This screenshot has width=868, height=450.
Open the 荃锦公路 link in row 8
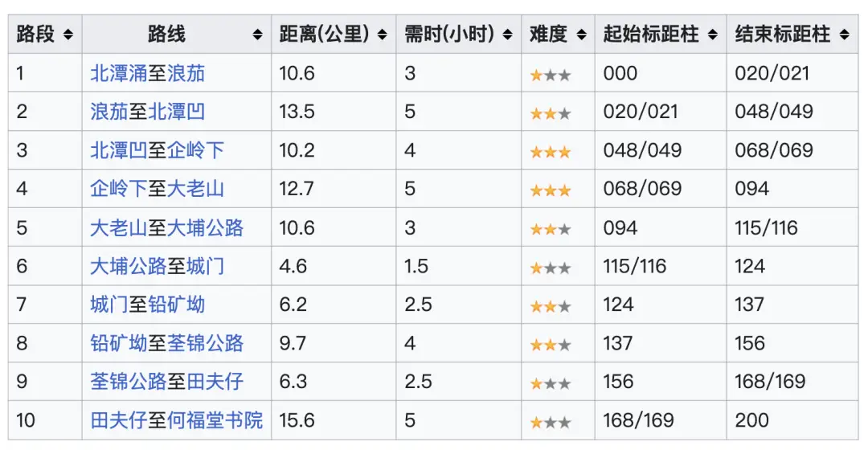pyautogui.click(x=205, y=343)
